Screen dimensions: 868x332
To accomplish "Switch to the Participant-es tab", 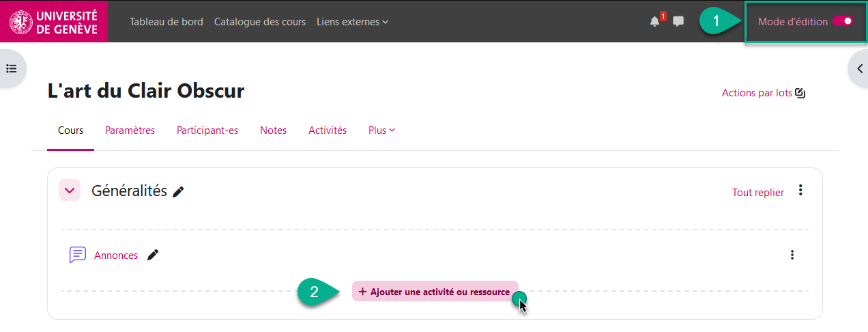I will (x=207, y=130).
